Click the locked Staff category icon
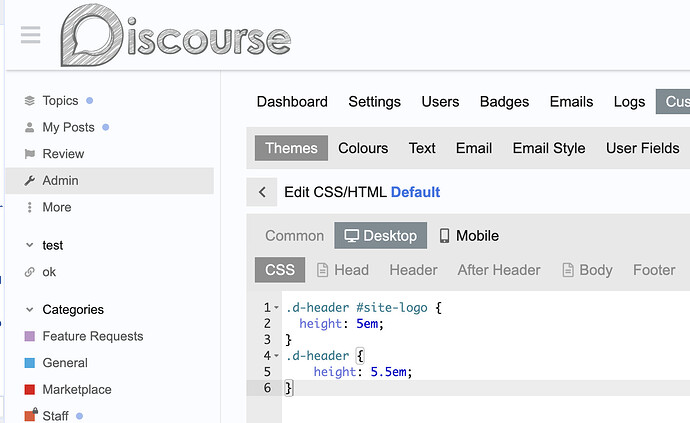The image size is (690, 423). coord(30,414)
